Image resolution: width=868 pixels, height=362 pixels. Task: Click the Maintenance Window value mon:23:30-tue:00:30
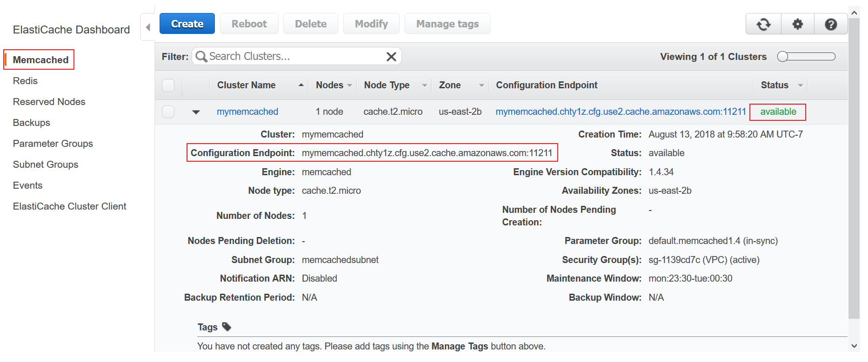click(x=690, y=278)
